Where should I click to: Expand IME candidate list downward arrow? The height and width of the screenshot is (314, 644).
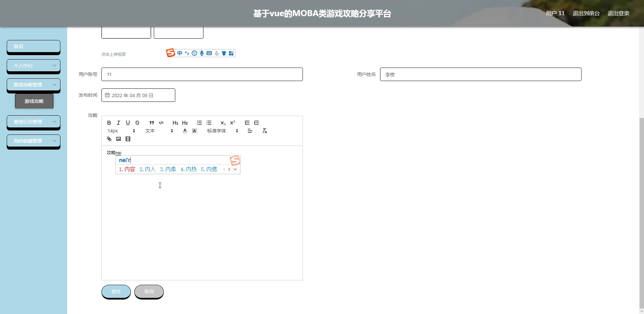pos(235,169)
